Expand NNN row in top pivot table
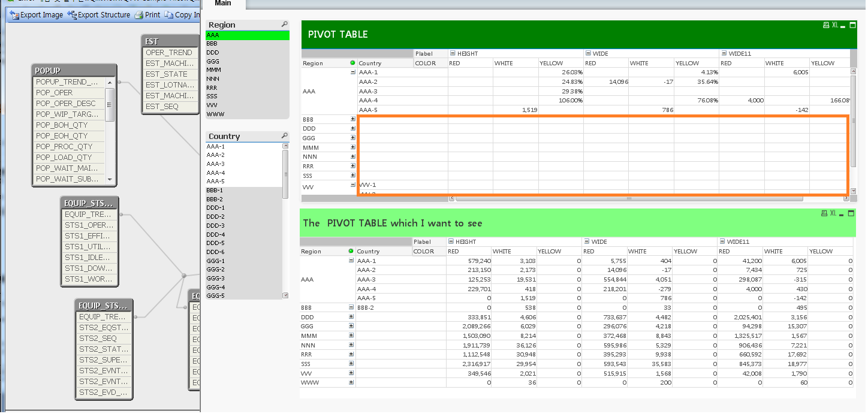 [353, 156]
